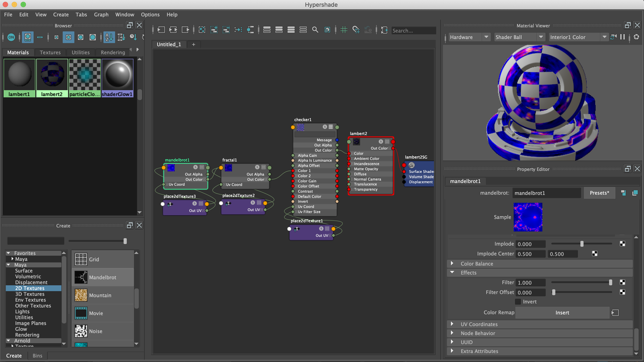
Task: Select Surface in the Create tree
Action: (24, 271)
